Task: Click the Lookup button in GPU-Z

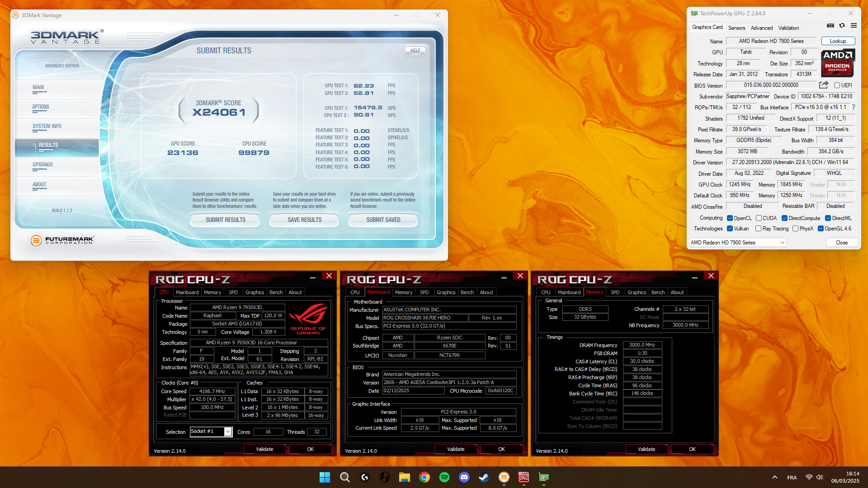Action: 838,41
